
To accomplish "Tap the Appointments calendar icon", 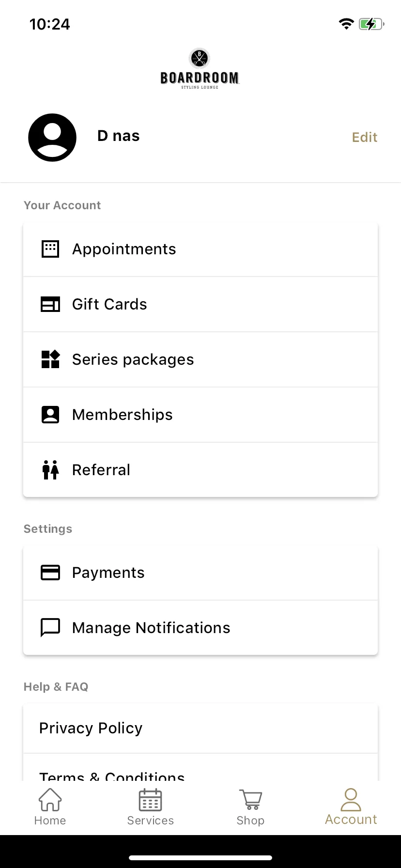I will (50, 249).
